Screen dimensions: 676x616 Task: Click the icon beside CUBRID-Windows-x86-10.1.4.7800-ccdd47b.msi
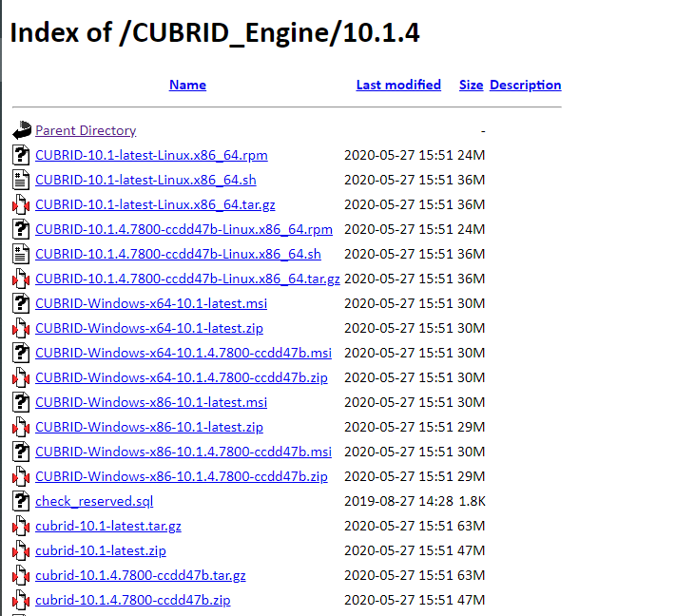click(21, 452)
